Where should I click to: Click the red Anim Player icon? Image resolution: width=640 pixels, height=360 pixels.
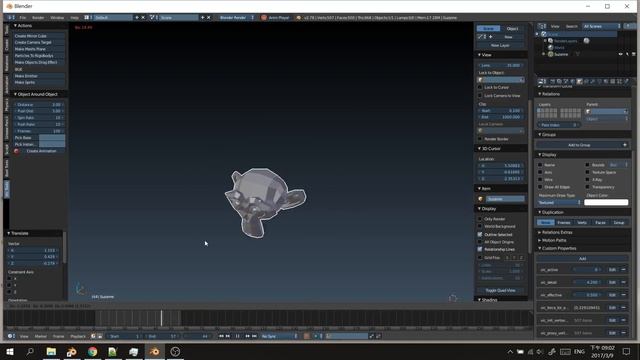point(264,18)
